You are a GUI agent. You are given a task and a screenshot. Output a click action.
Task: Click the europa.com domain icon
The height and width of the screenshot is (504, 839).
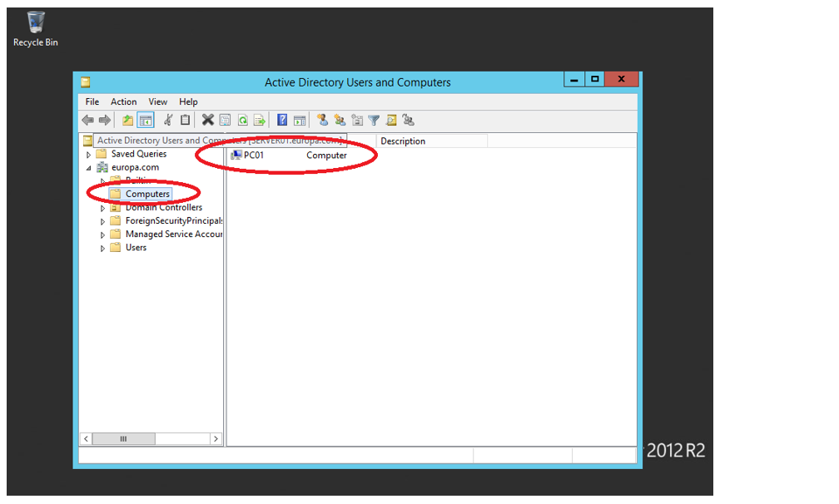tap(102, 167)
